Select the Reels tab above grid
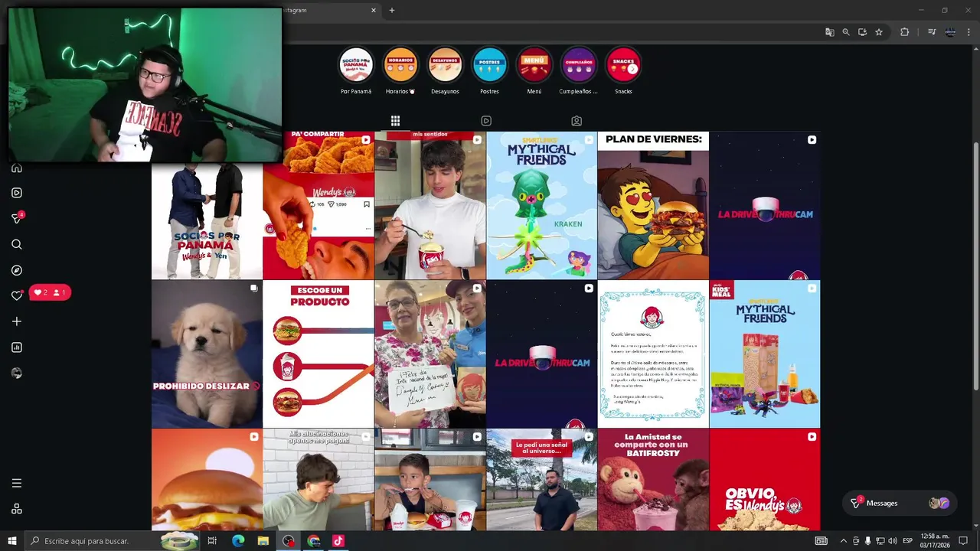This screenshot has width=980, height=551. (x=486, y=121)
